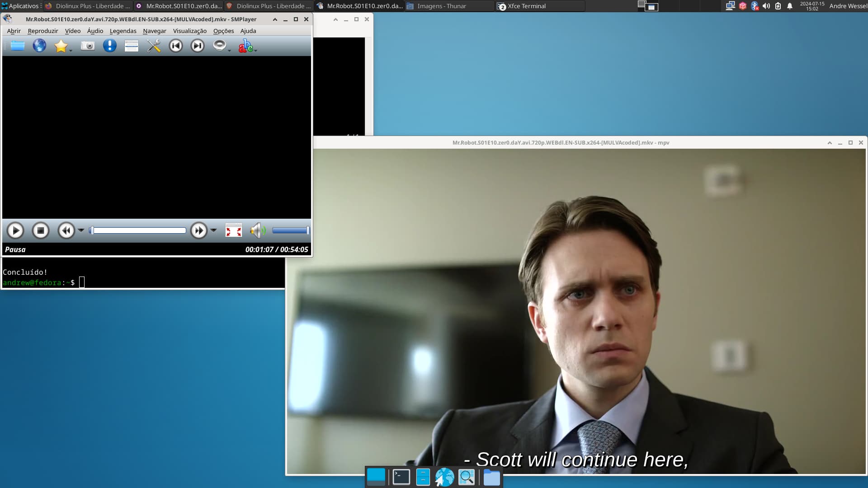
Task: Launch terminal from the bottom dock
Action: tap(401, 477)
